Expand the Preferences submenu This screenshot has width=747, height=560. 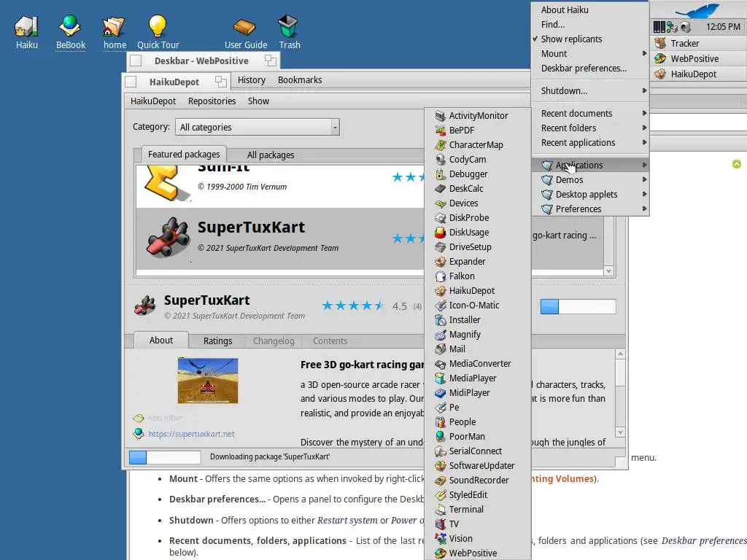point(590,209)
